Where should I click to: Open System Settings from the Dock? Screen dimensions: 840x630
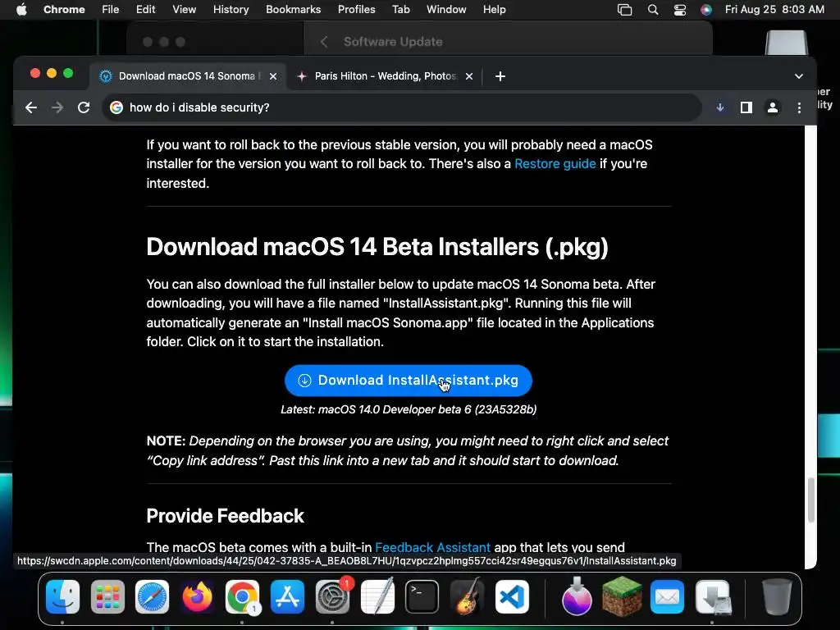tap(332, 597)
